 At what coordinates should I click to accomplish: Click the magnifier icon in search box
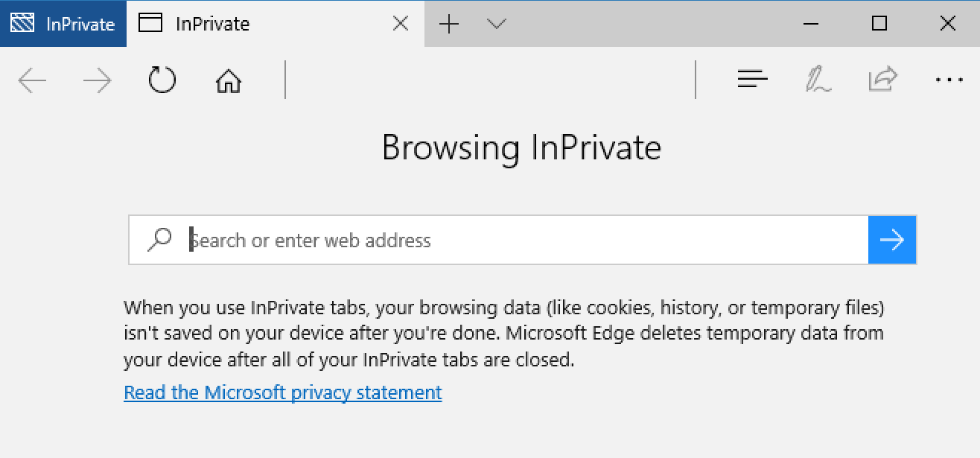point(159,240)
